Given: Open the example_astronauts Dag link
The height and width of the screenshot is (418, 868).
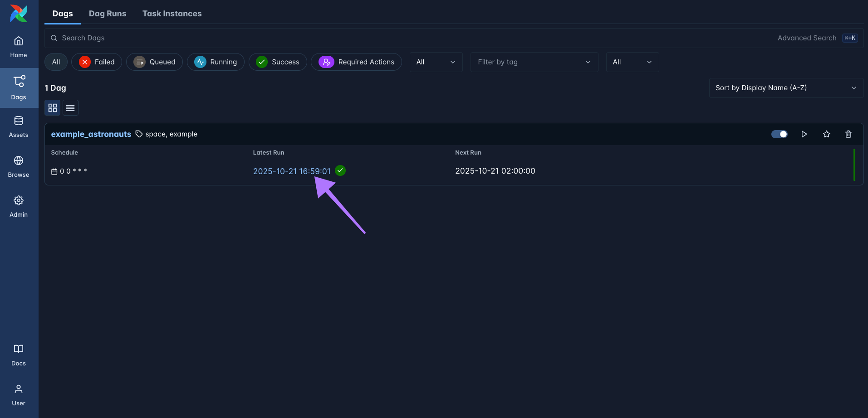Looking at the screenshot, I should coord(91,134).
